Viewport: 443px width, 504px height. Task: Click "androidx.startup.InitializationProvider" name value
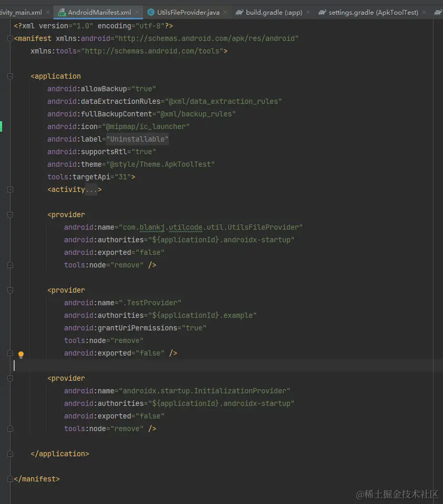pos(204,391)
